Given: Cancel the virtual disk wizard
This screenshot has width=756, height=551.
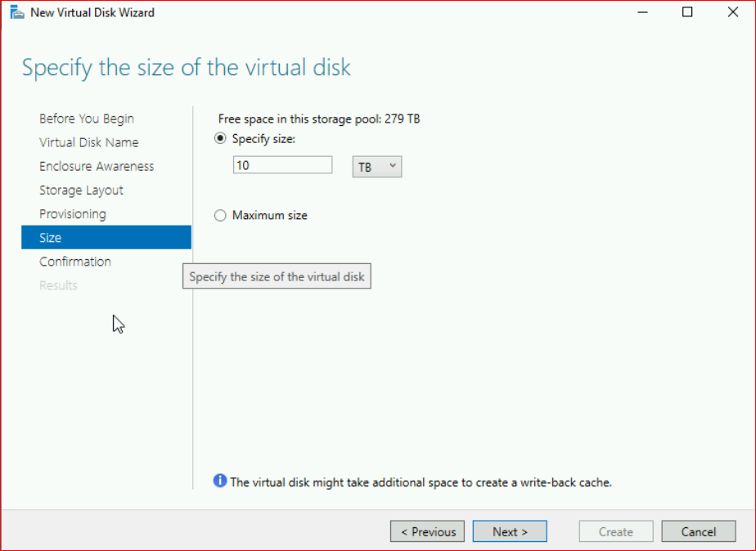Looking at the screenshot, I should [x=698, y=531].
